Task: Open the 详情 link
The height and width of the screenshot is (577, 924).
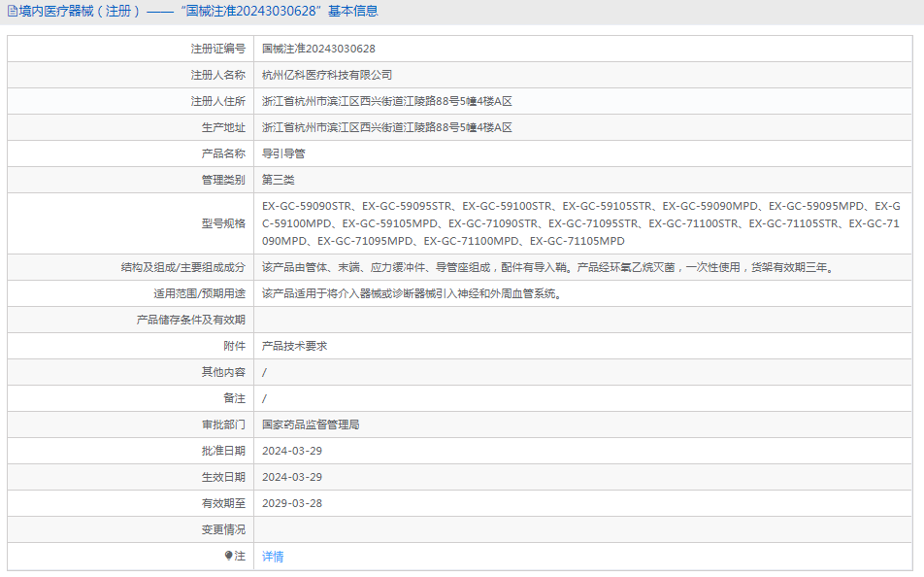Action: click(273, 557)
